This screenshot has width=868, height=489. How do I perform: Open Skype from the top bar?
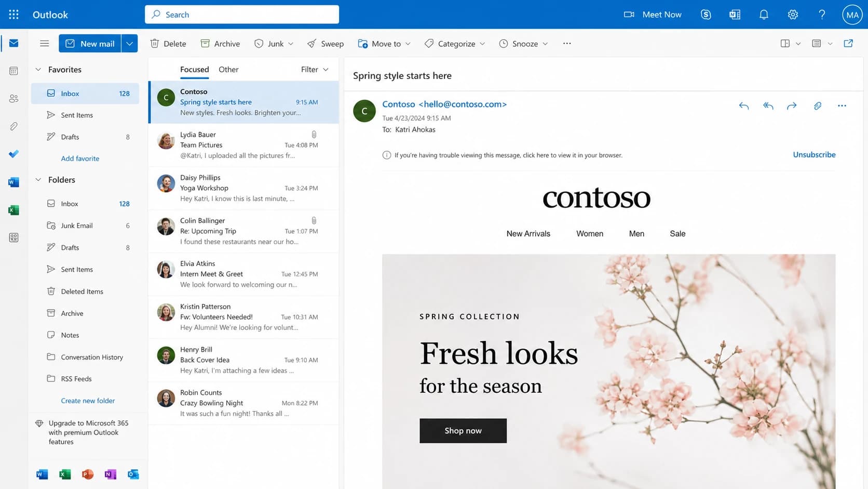(x=706, y=15)
